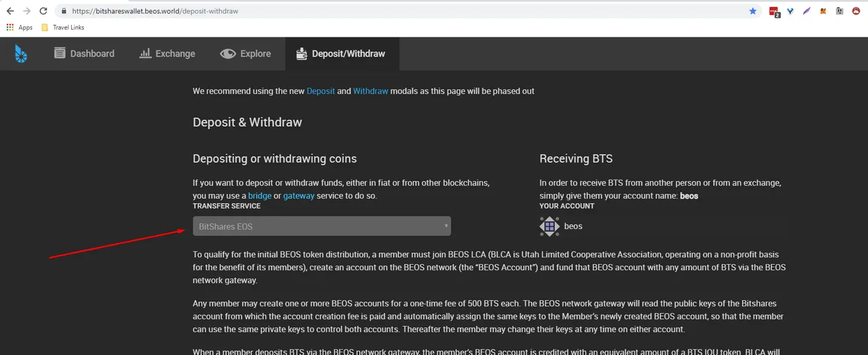Click the Receiving BTS heading
Screen dimensions: 868x355
(x=576, y=159)
